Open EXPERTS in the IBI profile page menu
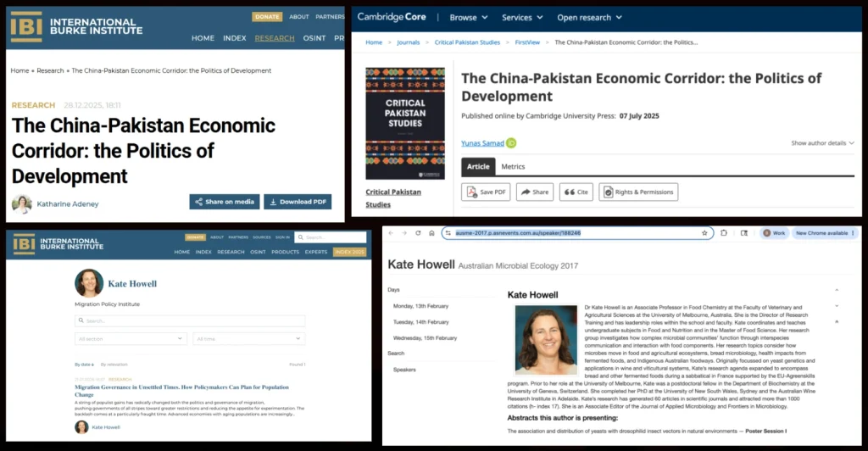Viewport: 868px width, 451px height. [316, 252]
